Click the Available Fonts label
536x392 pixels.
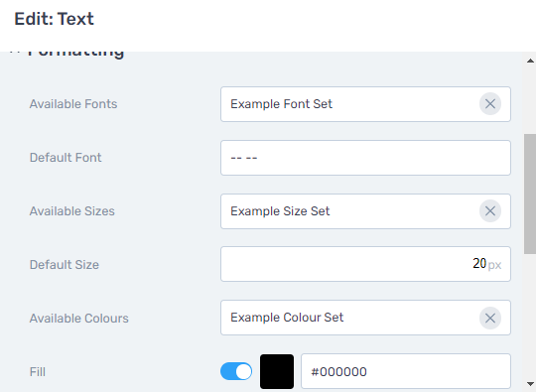tap(73, 104)
